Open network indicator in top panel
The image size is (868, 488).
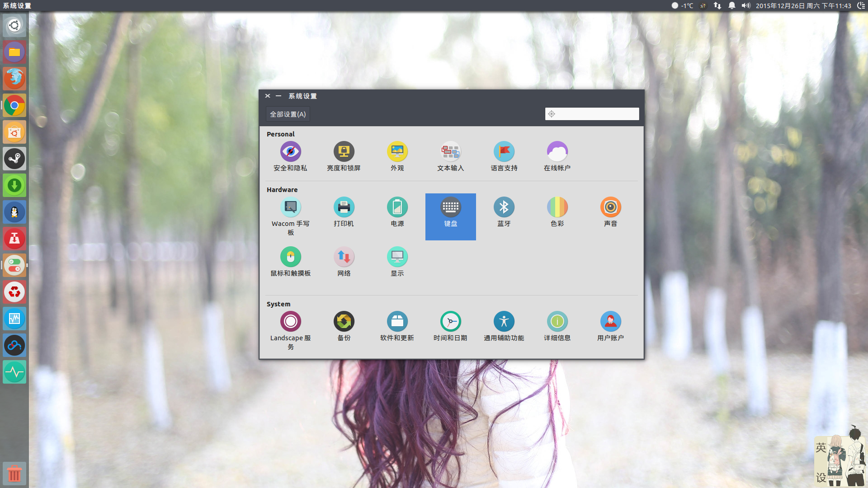[x=717, y=6]
